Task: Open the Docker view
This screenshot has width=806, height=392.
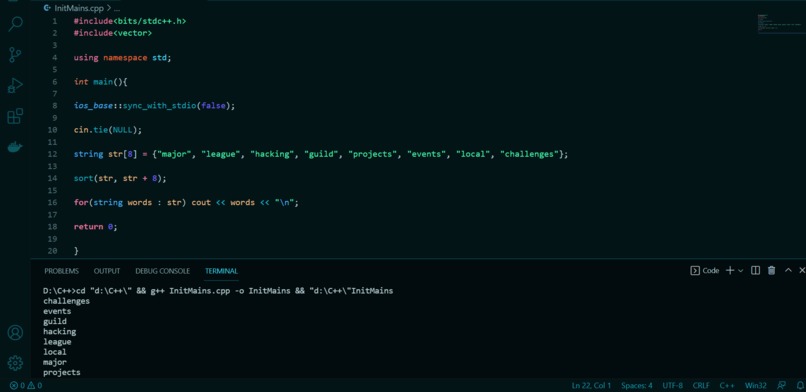Action: click(x=15, y=147)
